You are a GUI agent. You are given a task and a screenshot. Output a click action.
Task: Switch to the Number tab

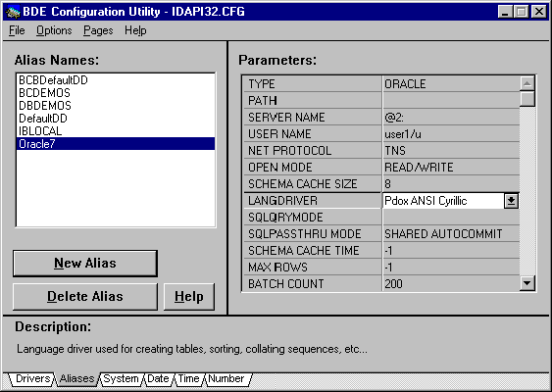pos(226,378)
